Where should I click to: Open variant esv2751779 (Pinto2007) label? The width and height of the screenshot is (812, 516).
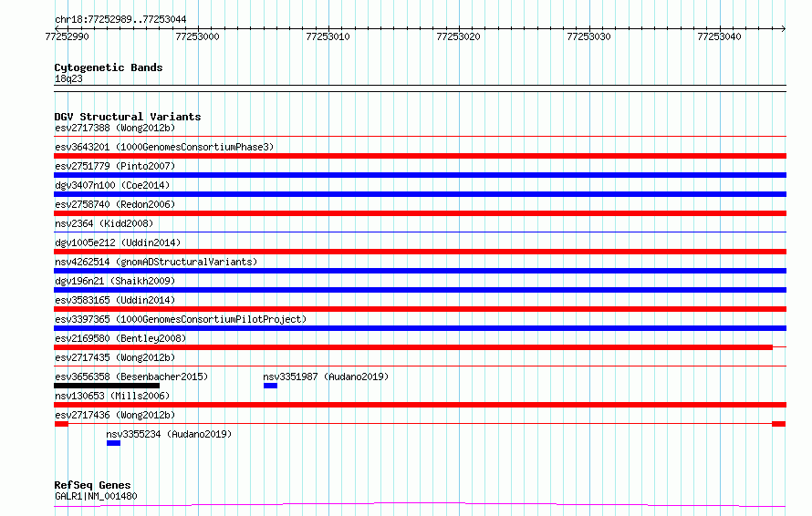pos(115,166)
